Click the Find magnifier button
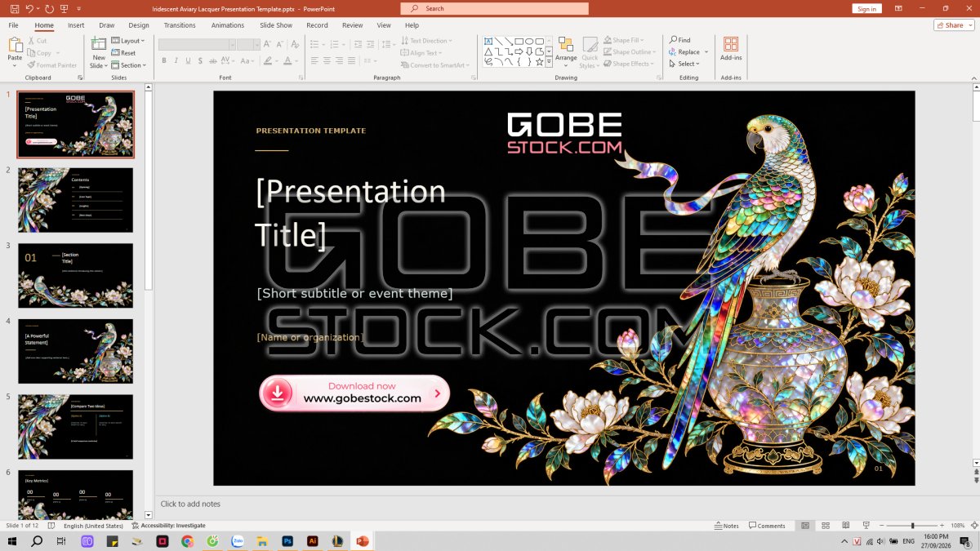The image size is (980, 551). (680, 40)
